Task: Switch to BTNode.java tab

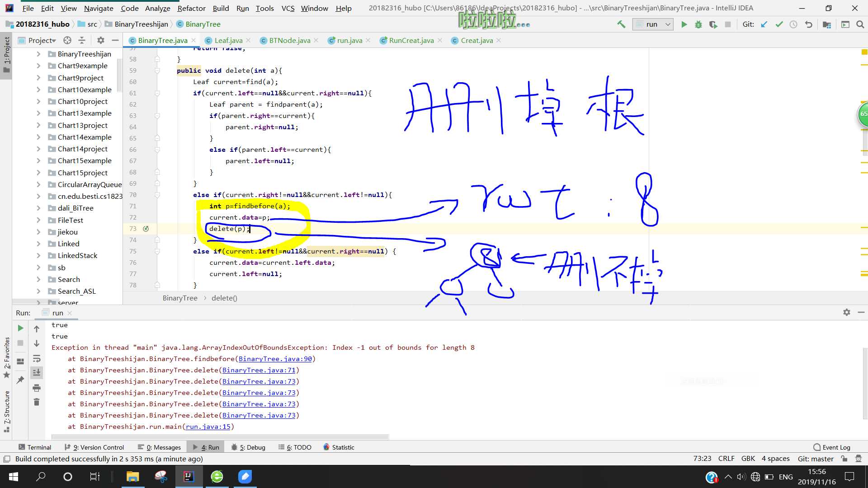Action: point(289,40)
